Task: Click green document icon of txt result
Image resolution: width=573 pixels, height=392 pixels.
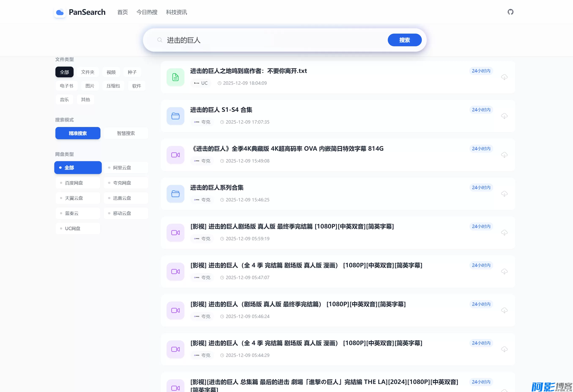Action: [x=175, y=77]
